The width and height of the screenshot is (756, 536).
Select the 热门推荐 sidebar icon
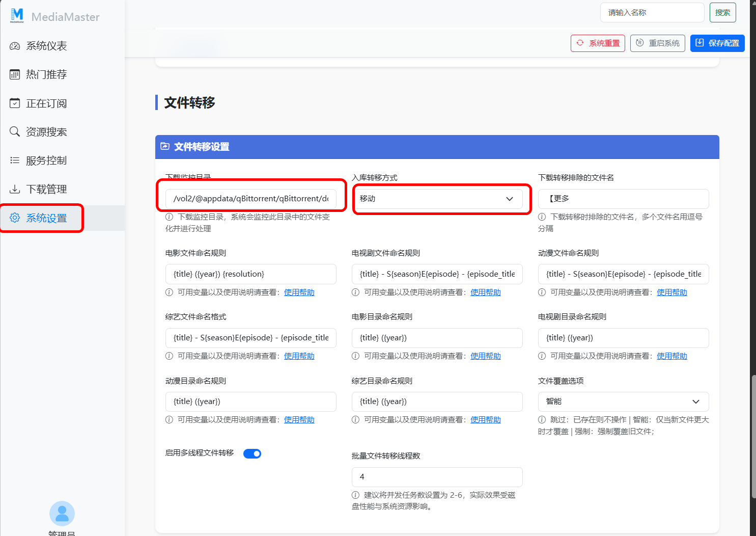15,74
